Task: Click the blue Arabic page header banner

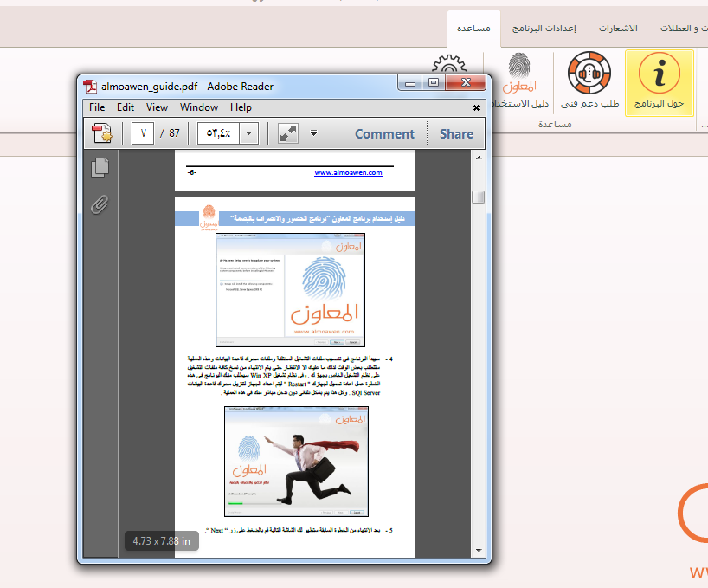Action: 294,218
